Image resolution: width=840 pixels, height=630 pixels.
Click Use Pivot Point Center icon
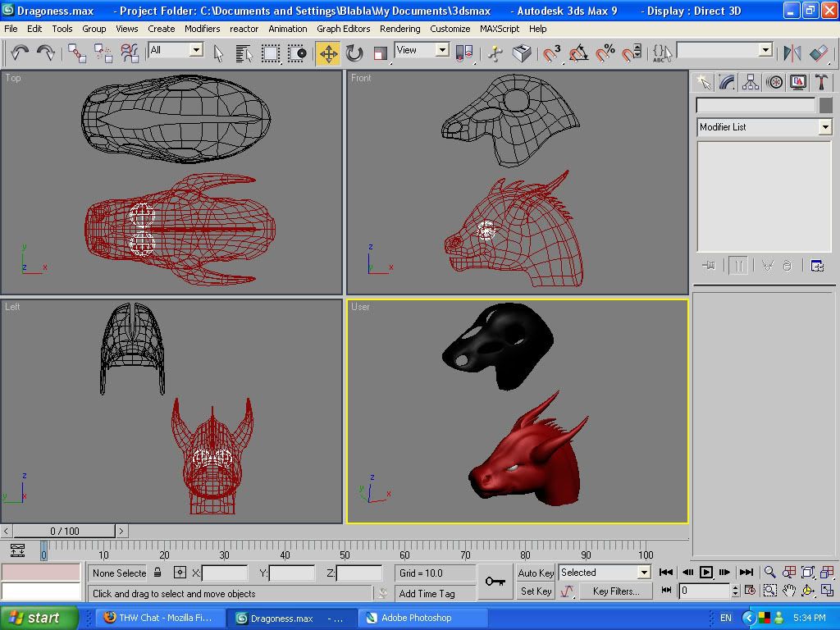tap(464, 53)
